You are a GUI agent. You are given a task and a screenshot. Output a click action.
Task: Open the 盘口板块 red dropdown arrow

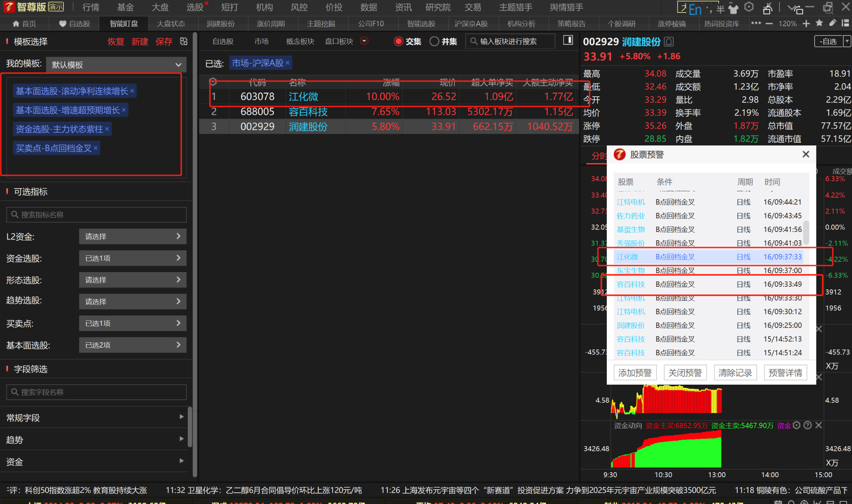click(x=364, y=41)
